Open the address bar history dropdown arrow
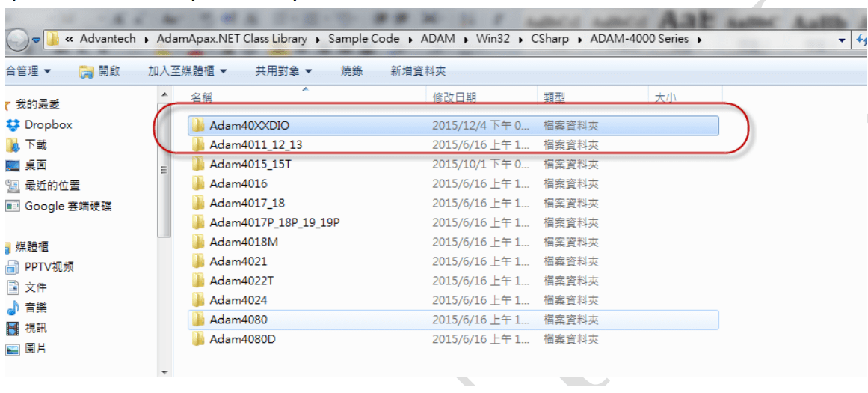This screenshot has width=868, height=393. pos(842,40)
